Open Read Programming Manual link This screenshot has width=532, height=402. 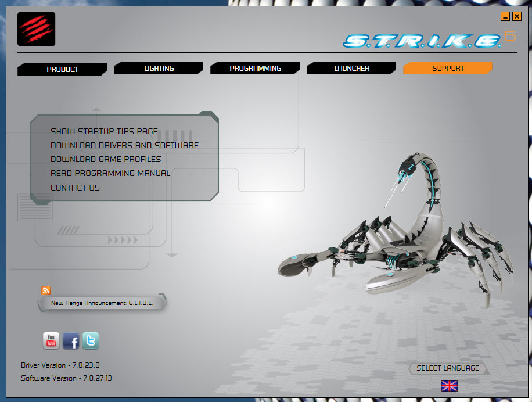(110, 173)
